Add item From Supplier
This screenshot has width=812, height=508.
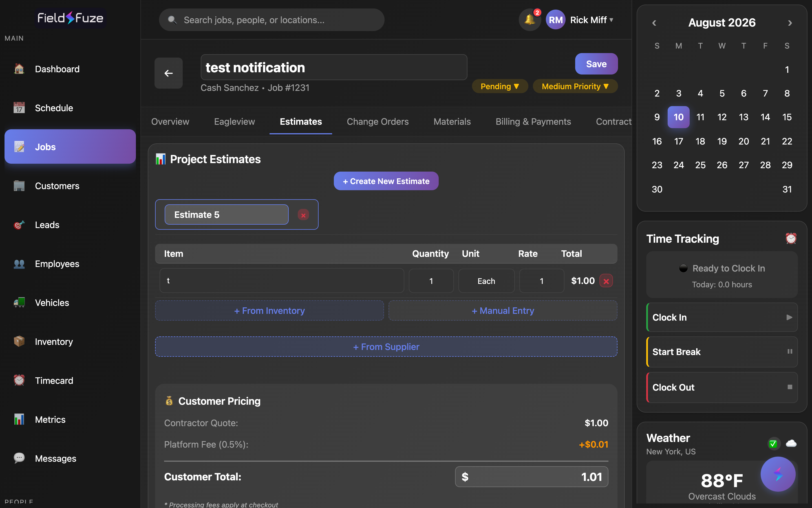click(x=386, y=347)
